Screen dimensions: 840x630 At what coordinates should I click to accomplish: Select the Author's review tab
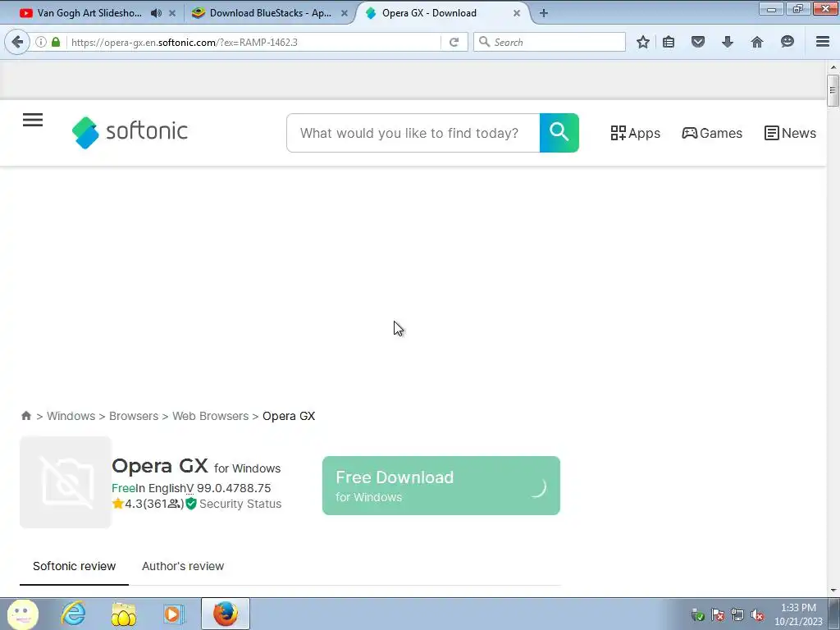pyautogui.click(x=183, y=566)
